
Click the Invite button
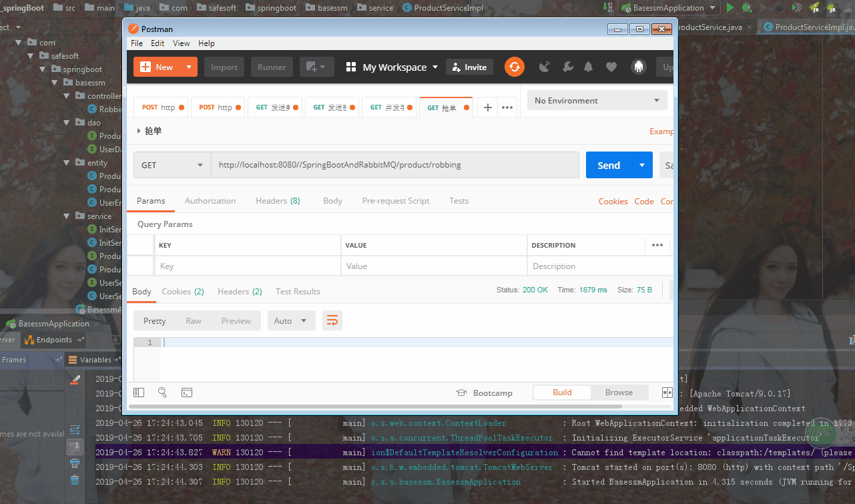point(469,67)
